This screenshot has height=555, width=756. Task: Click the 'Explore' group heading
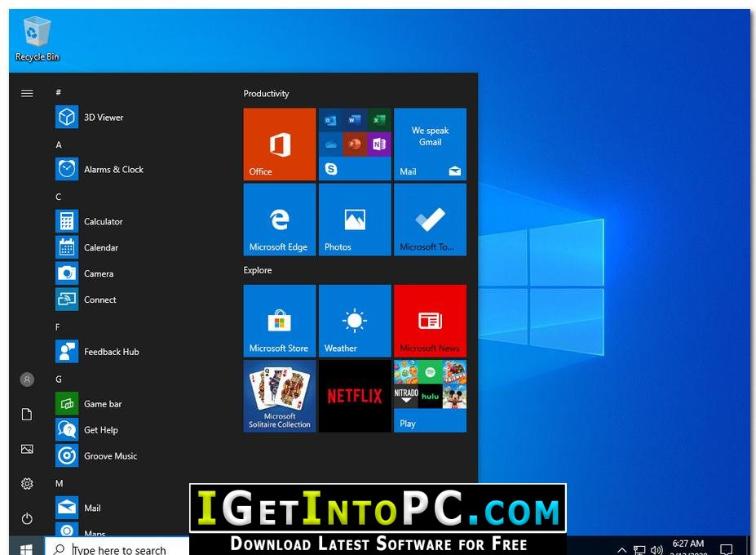[258, 270]
